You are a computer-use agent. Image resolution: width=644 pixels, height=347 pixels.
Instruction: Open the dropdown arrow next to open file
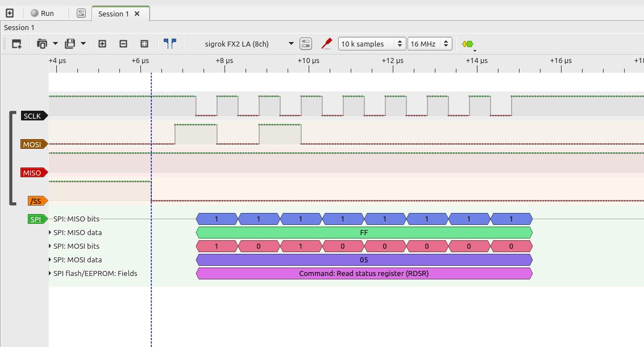[x=56, y=44]
